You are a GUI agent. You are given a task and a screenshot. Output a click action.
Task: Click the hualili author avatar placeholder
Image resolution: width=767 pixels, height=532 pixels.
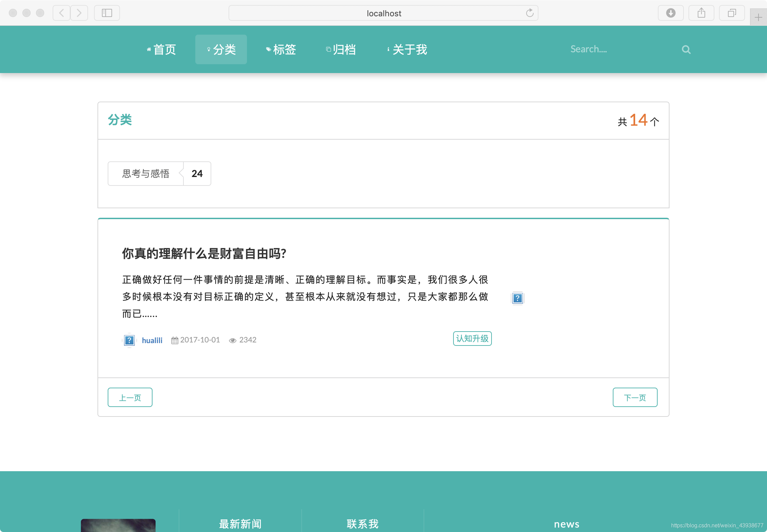click(x=129, y=340)
